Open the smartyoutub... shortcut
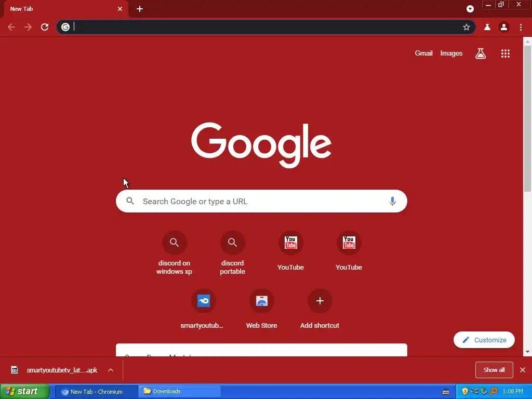Image resolution: width=532 pixels, height=399 pixels. (x=203, y=309)
